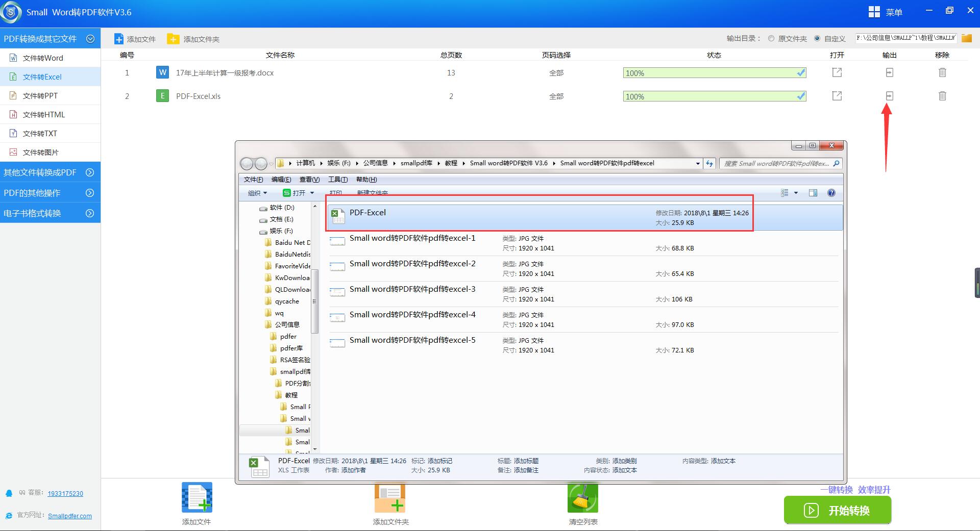Click the 100% progress bar for PDF-Excel.xls
Screen dimensions: 980x531
pos(714,96)
